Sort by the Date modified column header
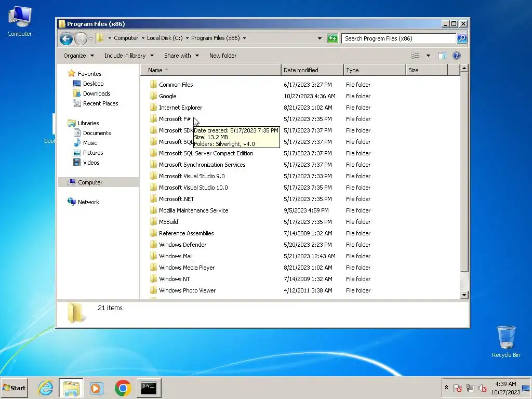This screenshot has width=532, height=399. [312, 70]
